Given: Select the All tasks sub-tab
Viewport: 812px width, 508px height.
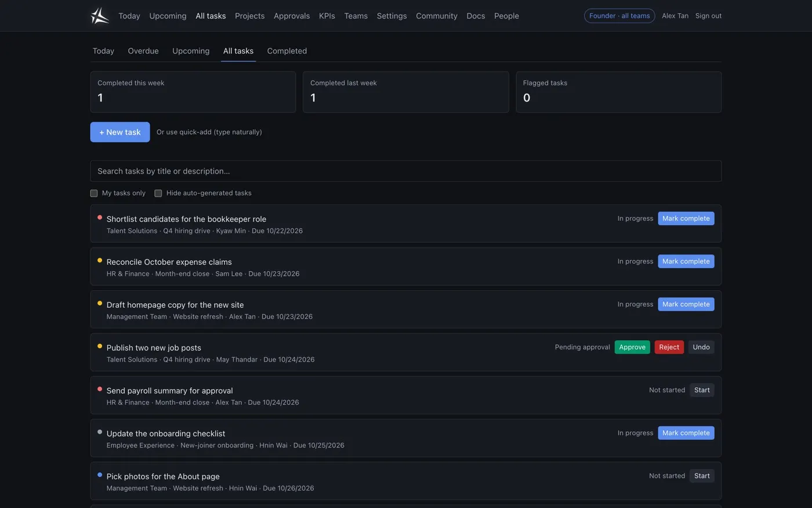Looking at the screenshot, I should (x=238, y=51).
